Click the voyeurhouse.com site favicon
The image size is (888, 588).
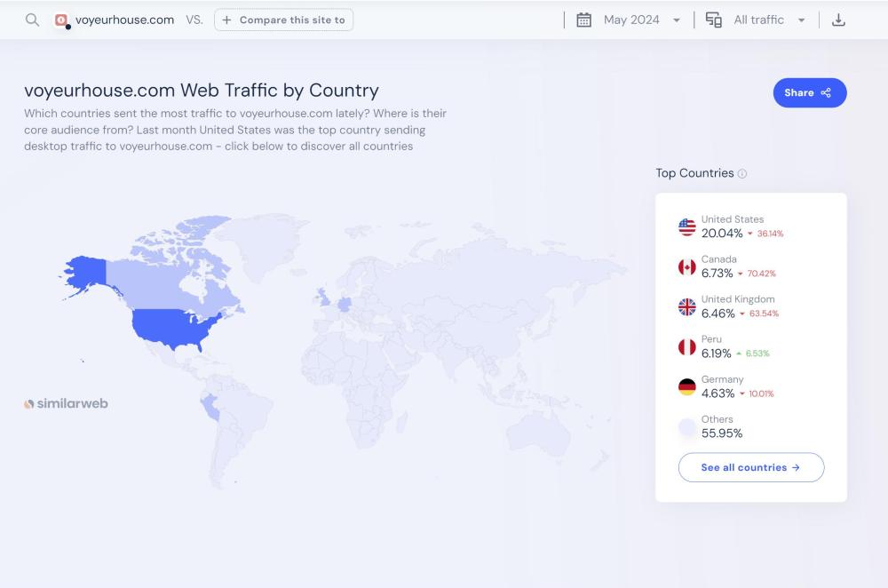point(61,20)
